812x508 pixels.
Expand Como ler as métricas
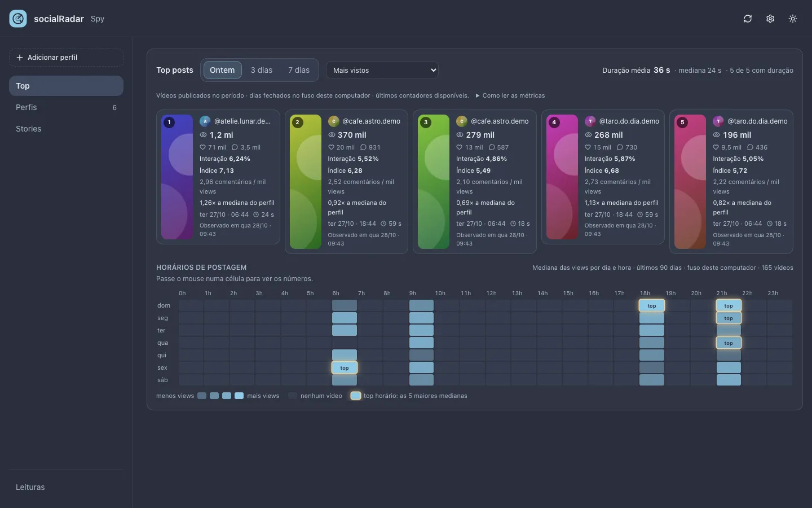coord(510,95)
